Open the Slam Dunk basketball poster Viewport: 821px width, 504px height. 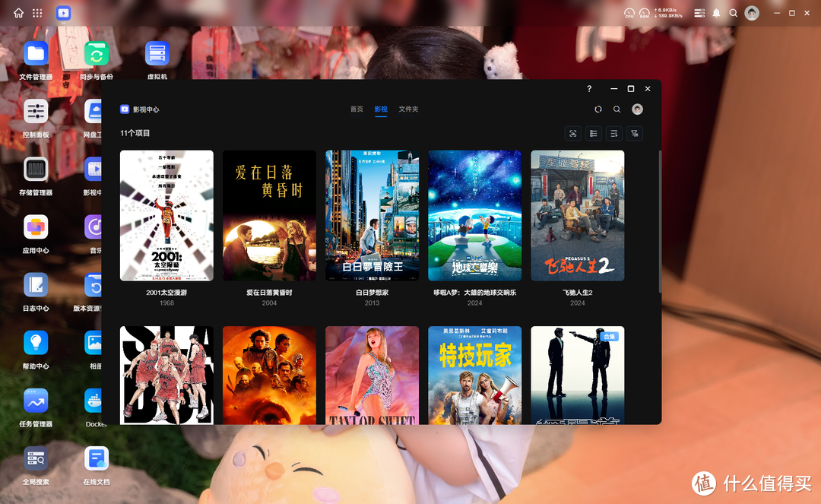tap(166, 376)
